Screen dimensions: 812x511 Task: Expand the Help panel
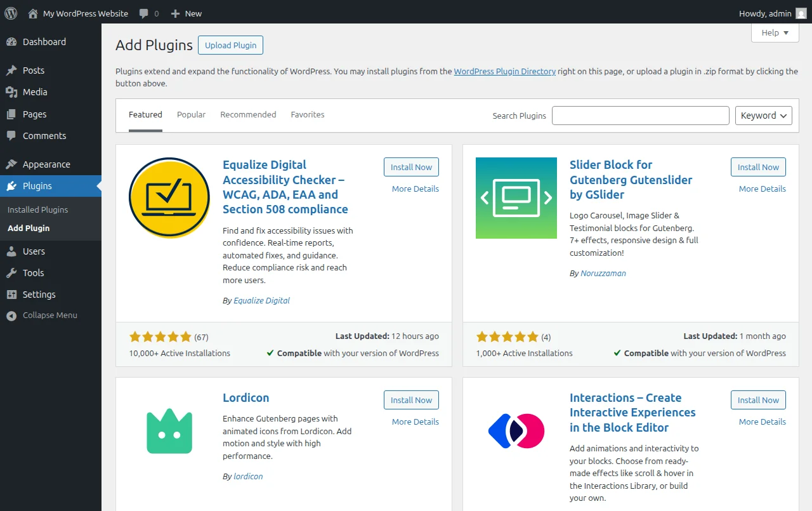pyautogui.click(x=775, y=32)
